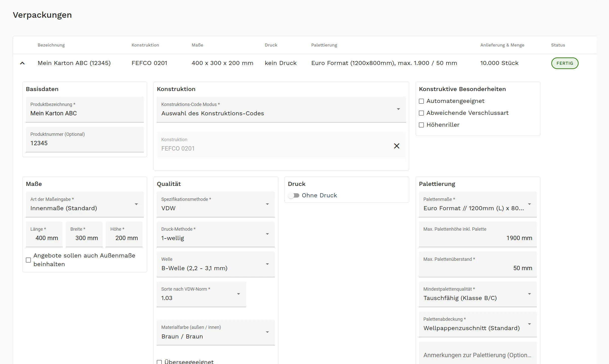Enable the Automatengeeignet checkbox
The height and width of the screenshot is (364, 609).
tap(421, 101)
